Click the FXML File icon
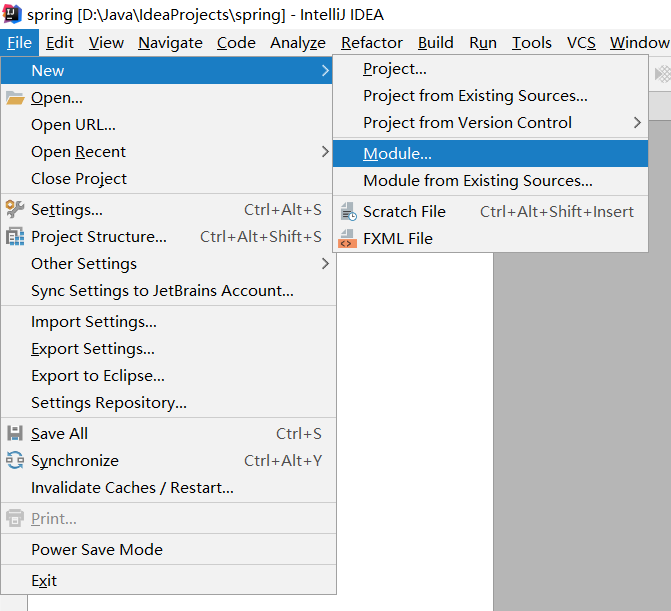Screen dimensions: 671x611 coord(347,239)
